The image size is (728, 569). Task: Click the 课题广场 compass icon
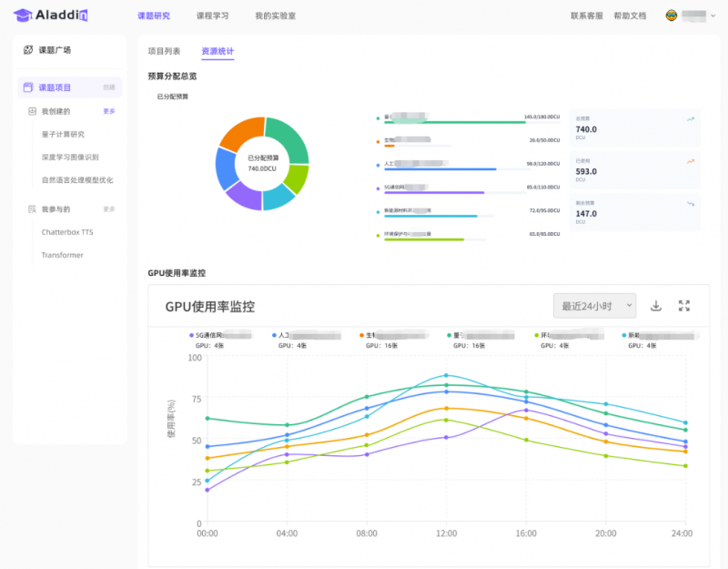[x=28, y=50]
